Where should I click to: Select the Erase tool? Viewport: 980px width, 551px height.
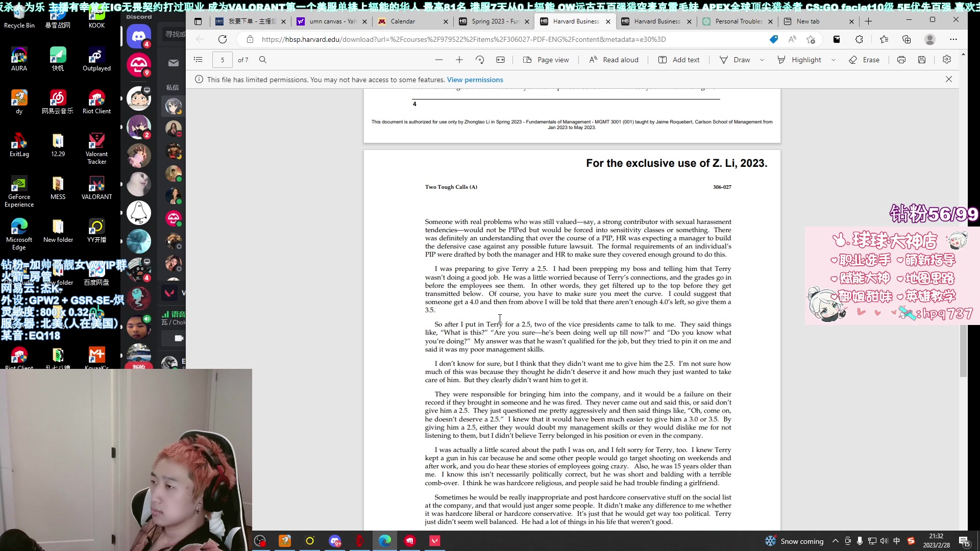pyautogui.click(x=864, y=60)
